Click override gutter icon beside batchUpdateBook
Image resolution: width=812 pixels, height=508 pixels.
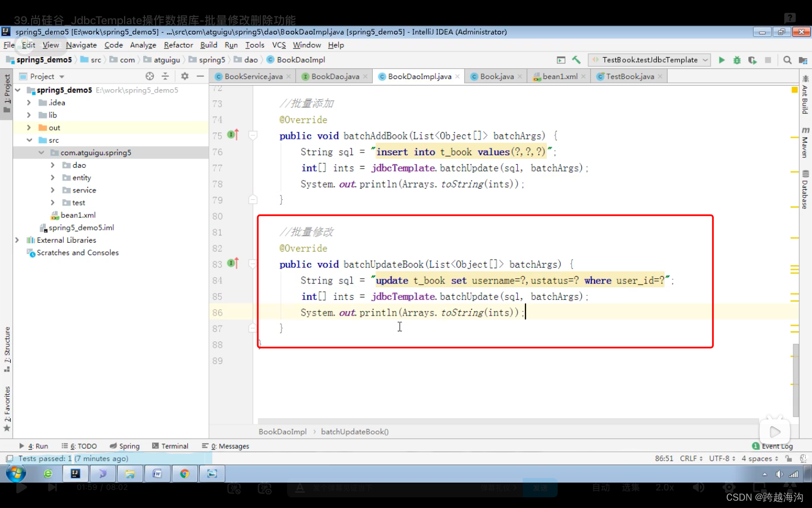233,264
